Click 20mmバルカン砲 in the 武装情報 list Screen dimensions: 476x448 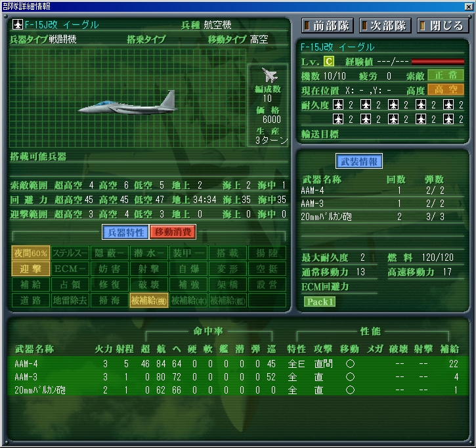(326, 217)
